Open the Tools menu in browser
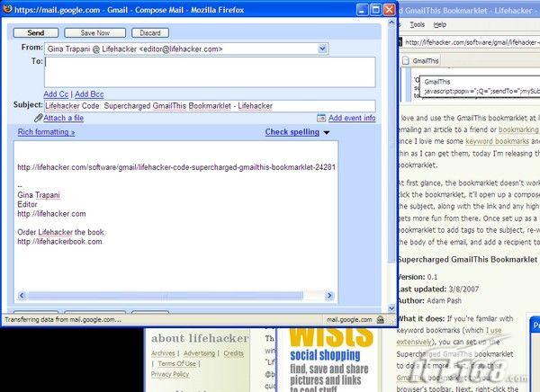This screenshot has width=540, height=392. pos(417,25)
